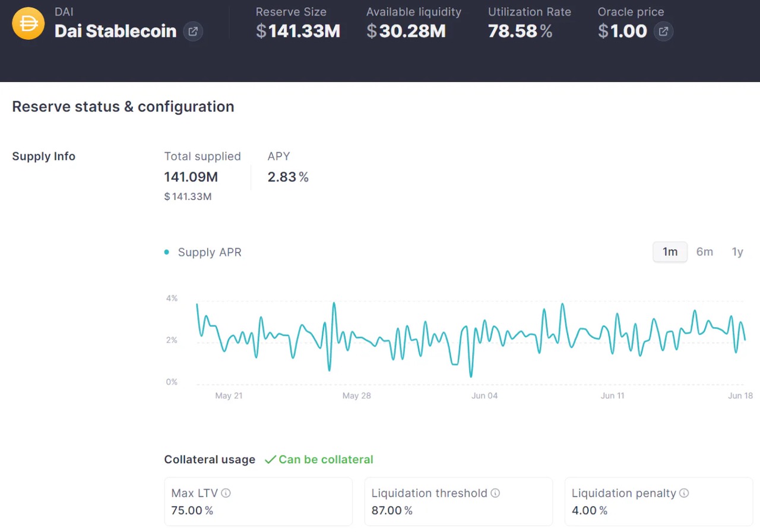Viewport: 760px width, 532px height.
Task: Click the May 21 axis label
Action: (x=229, y=396)
